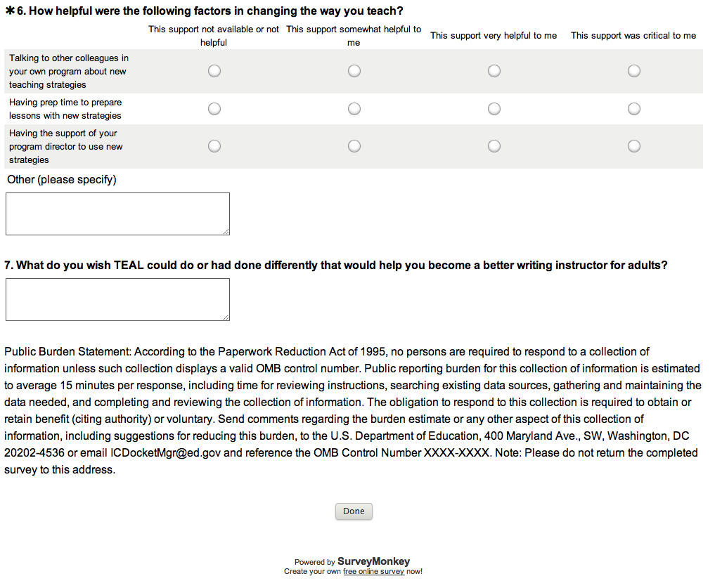Select 'not available or not helpful' for prep time
This screenshot has height=588, width=715.
point(214,109)
